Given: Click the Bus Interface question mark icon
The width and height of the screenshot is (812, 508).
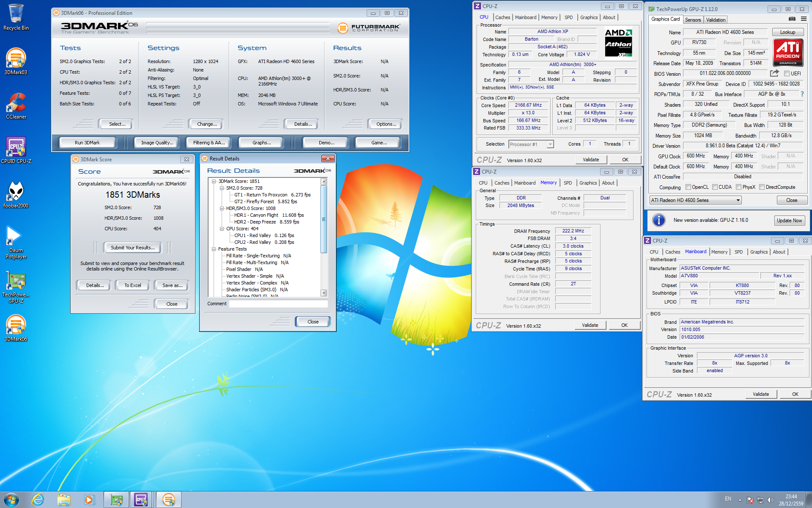Looking at the screenshot, I should click(802, 94).
